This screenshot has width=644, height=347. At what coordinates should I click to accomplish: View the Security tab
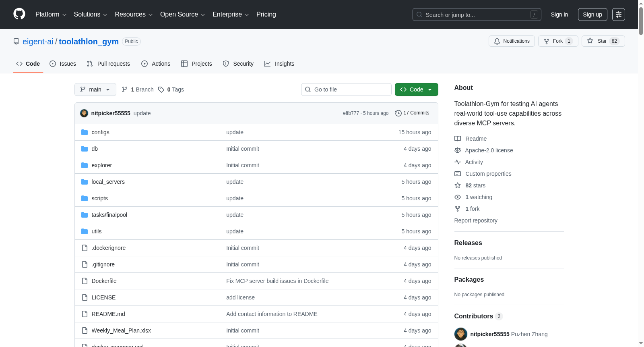click(x=238, y=64)
